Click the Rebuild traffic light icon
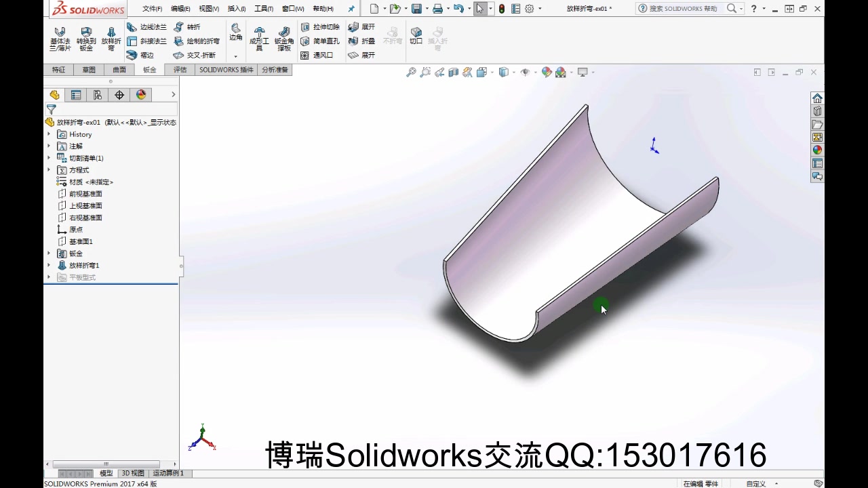The height and width of the screenshot is (488, 868). click(x=502, y=9)
